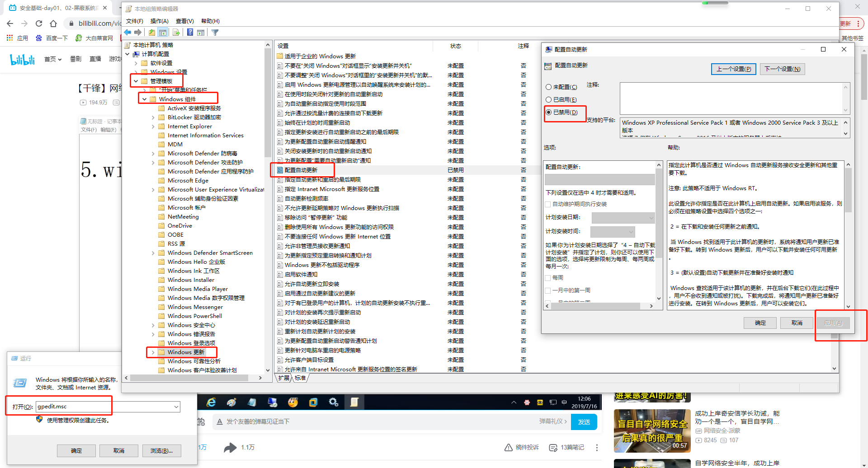Open the 计划安装日期 dropdown
The height and width of the screenshot is (468, 868).
point(623,218)
